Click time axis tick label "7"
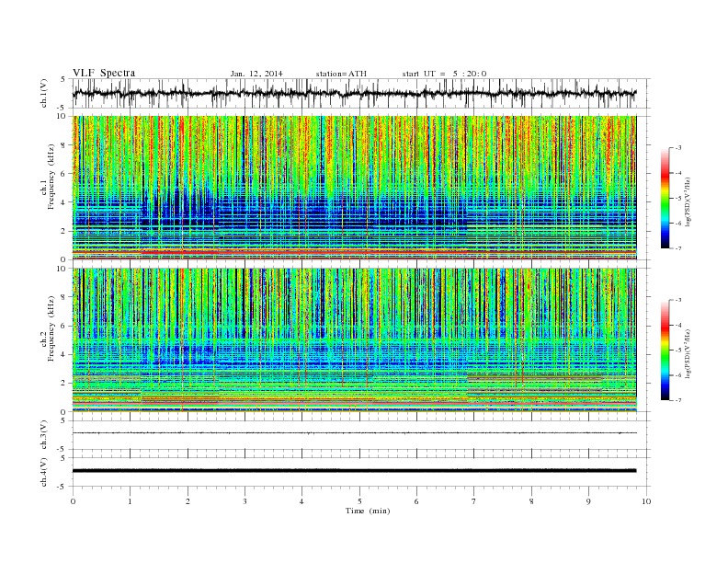Viewport: 728px width, 563px height. pos(473,501)
